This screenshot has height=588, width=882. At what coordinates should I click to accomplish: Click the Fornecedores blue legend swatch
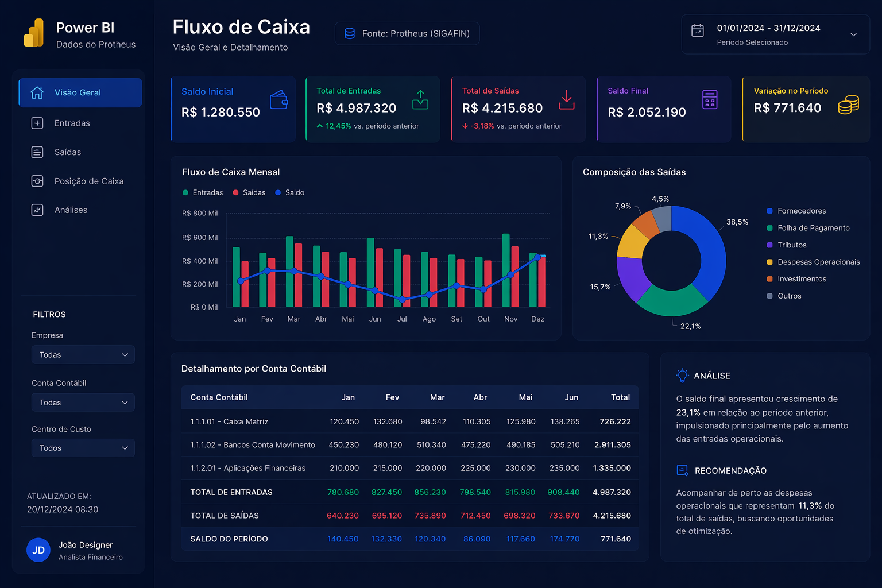pyautogui.click(x=769, y=211)
